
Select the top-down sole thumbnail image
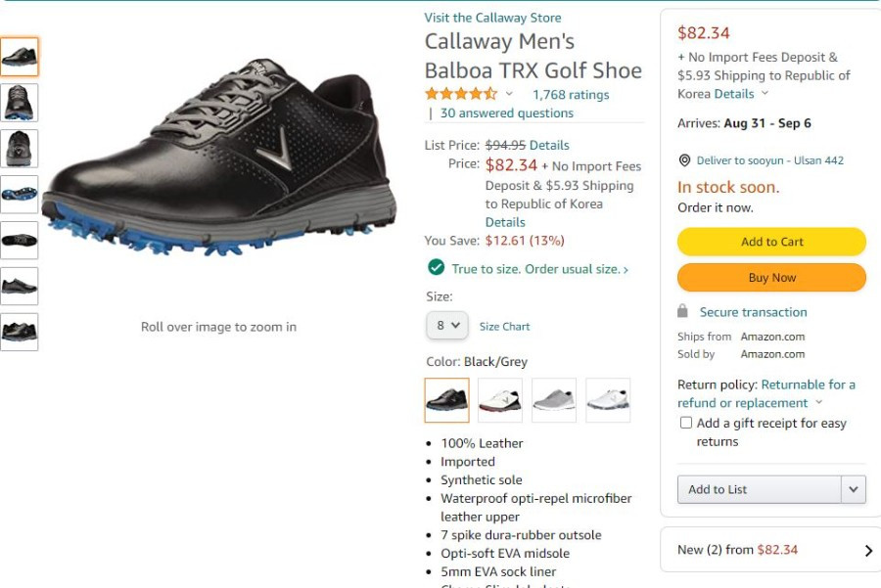20,241
